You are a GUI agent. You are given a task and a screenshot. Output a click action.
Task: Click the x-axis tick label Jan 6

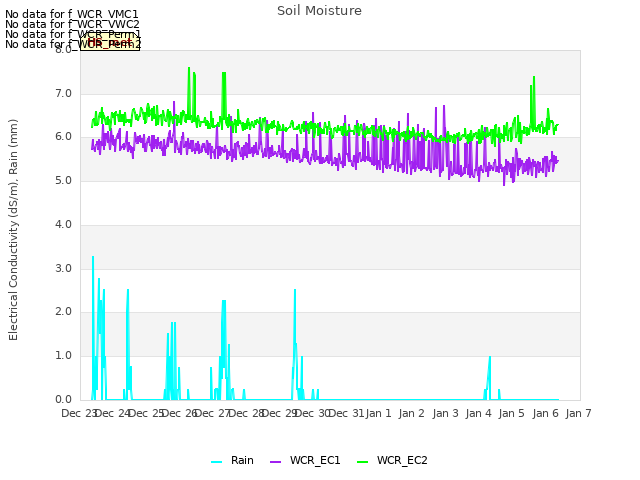point(545,413)
